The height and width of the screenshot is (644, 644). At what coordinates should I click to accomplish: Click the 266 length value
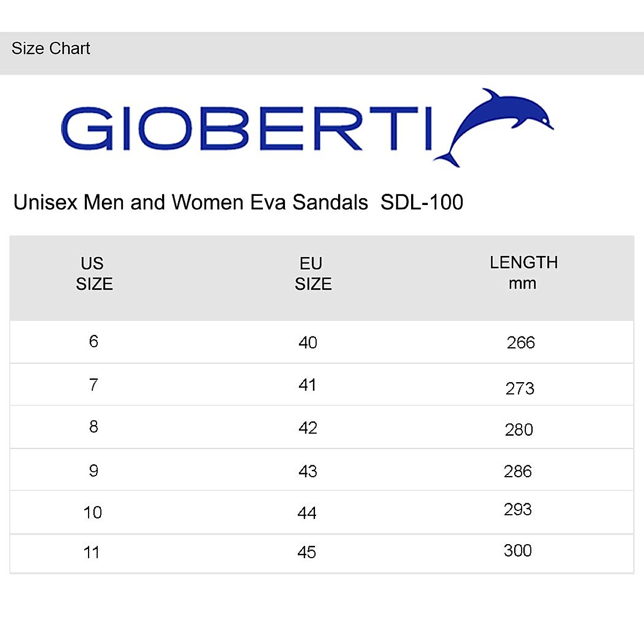[x=521, y=342]
